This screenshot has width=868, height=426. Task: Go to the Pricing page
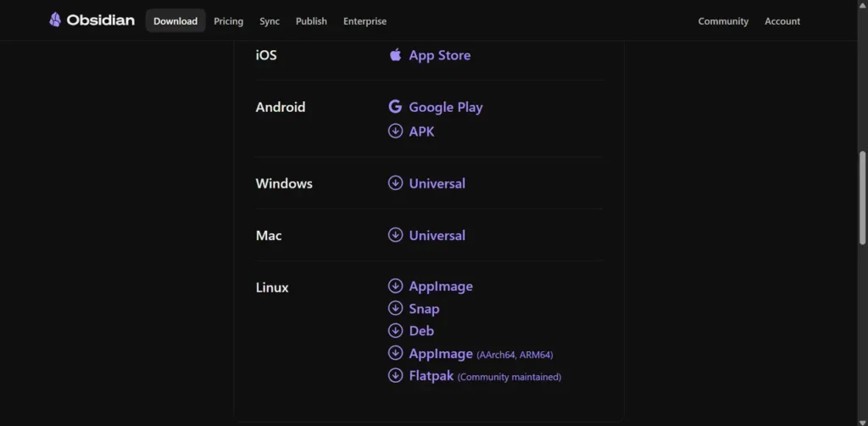click(229, 21)
